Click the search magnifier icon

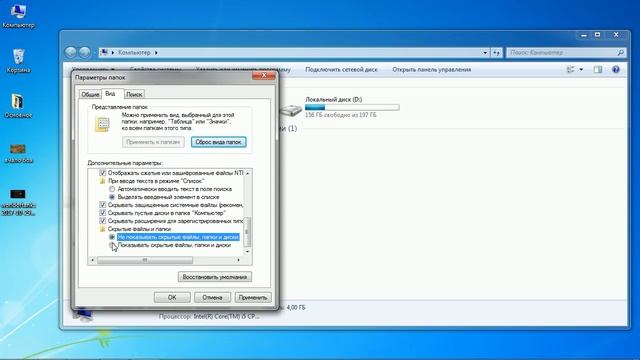pyautogui.click(x=620, y=53)
